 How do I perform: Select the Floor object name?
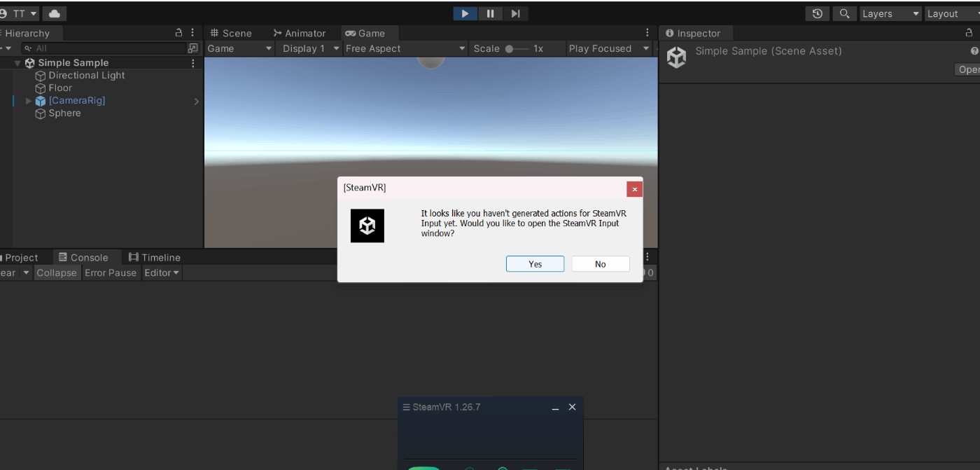pos(60,88)
